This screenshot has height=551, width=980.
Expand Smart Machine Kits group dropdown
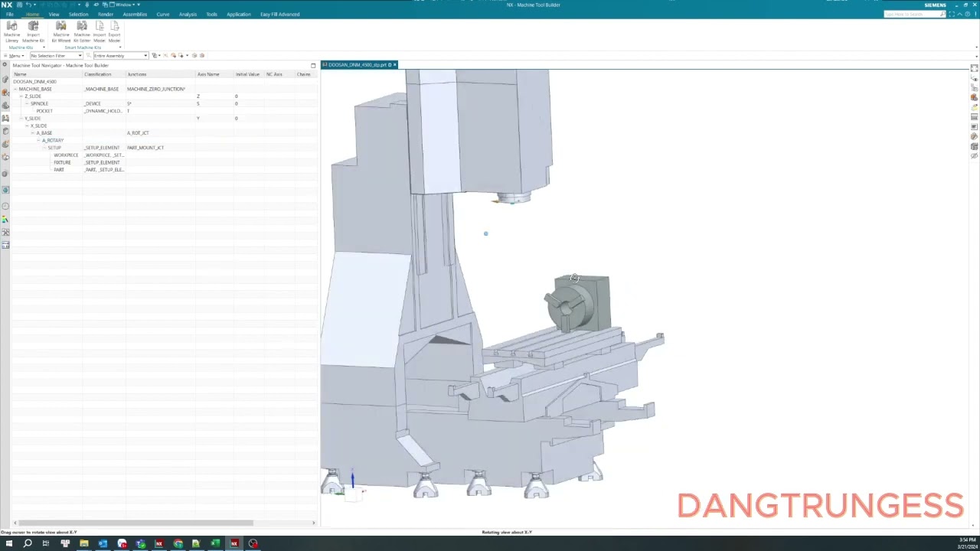pyautogui.click(x=119, y=47)
